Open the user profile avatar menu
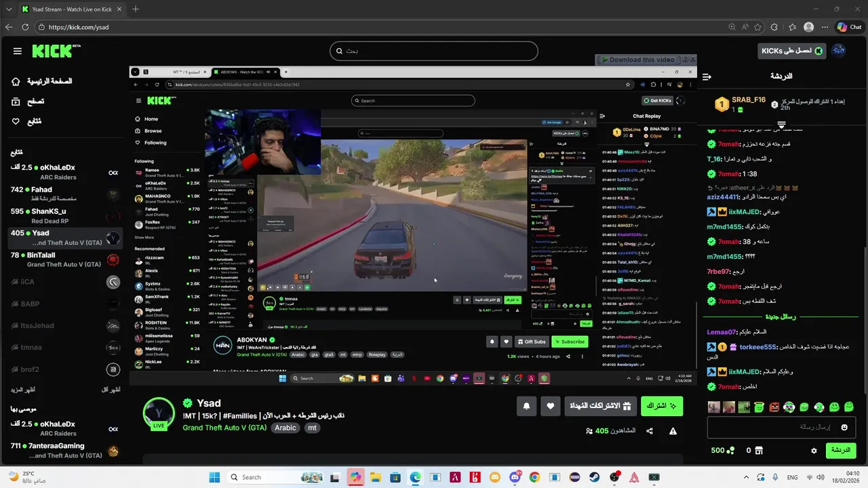The width and height of the screenshot is (868, 488). coord(839,51)
